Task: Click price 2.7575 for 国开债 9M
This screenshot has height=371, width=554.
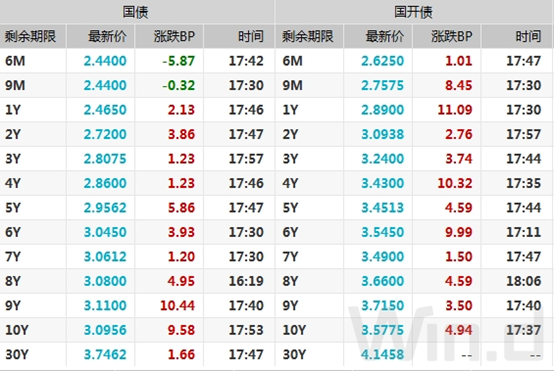Action: (x=382, y=85)
